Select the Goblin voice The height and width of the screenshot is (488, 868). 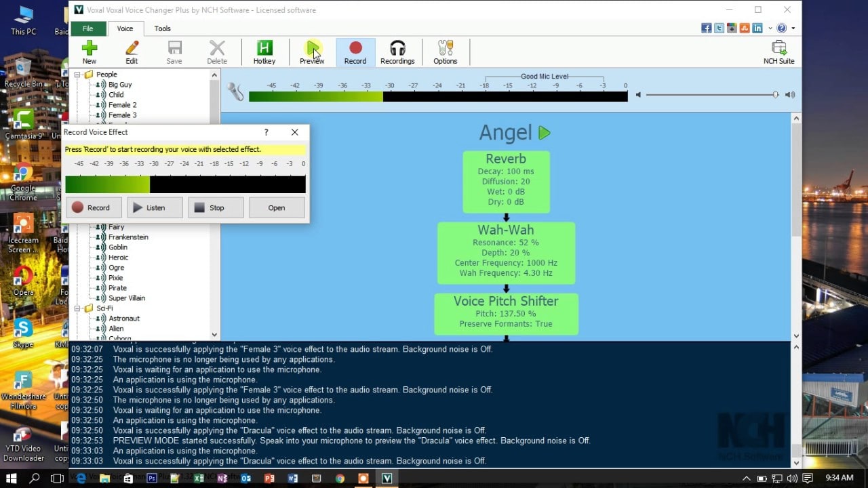118,247
